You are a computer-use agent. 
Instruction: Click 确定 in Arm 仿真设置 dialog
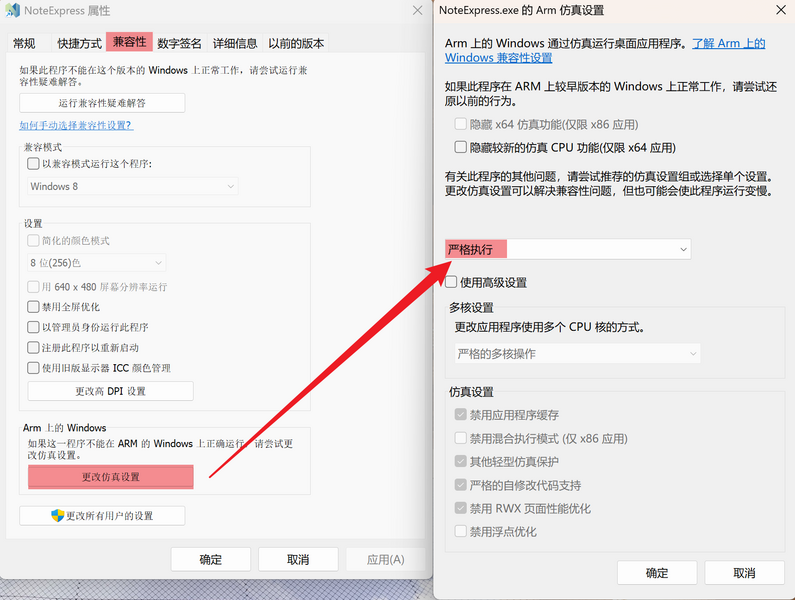pyautogui.click(x=657, y=573)
